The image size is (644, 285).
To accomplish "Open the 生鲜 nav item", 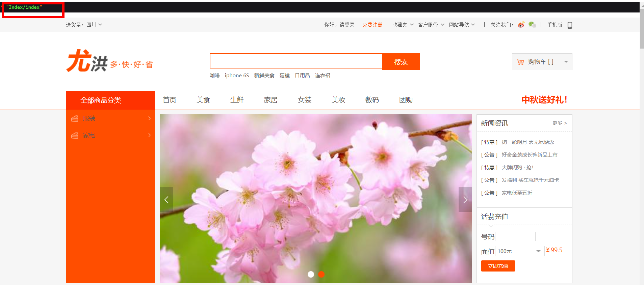I will [237, 100].
